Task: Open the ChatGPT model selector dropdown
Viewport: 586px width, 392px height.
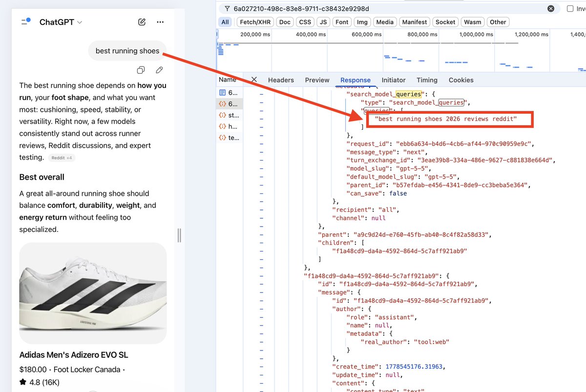Action: (61, 22)
